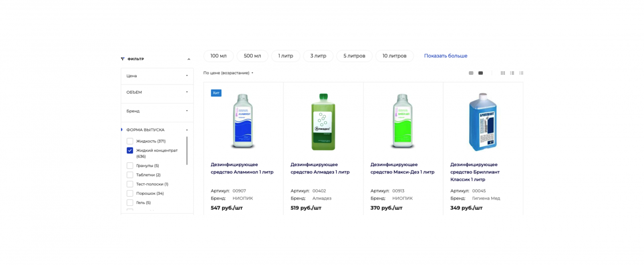Open 'Дезинфицирующее средство Аламинол 1 литр' product link
Image resolution: width=644 pixels, height=265 pixels.
coord(242,168)
